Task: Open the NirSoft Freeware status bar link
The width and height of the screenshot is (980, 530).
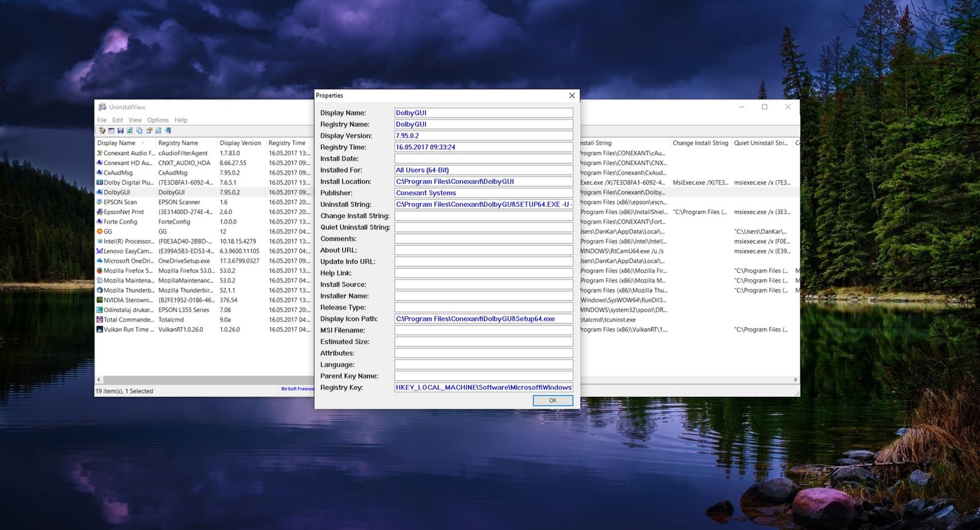Action: (x=297, y=389)
